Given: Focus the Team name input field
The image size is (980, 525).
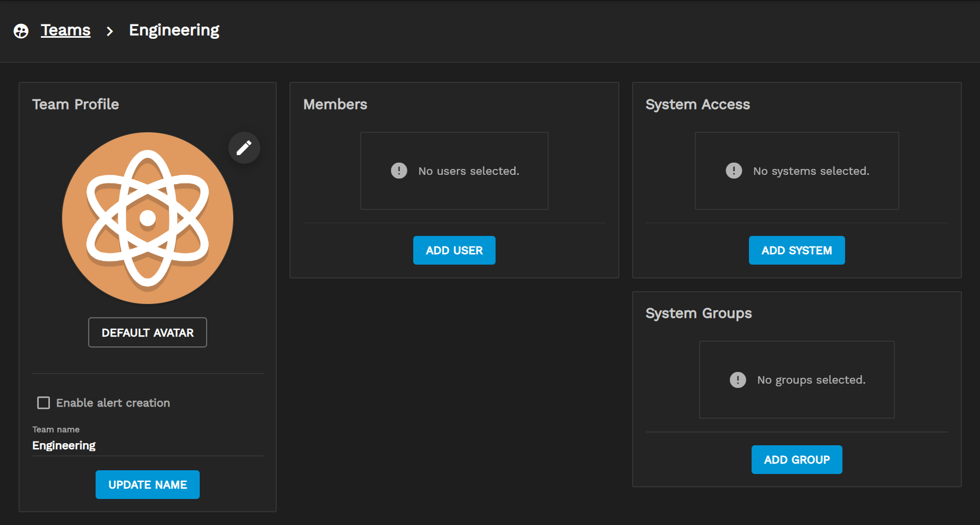Looking at the screenshot, I should [147, 445].
